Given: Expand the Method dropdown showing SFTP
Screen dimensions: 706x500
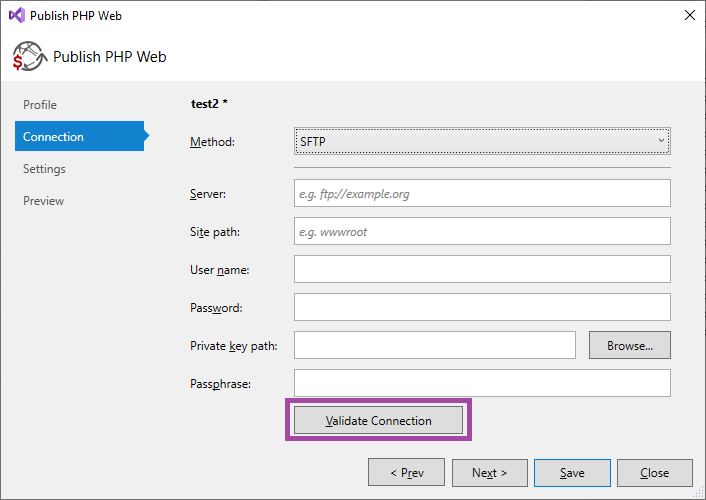Looking at the screenshot, I should click(482, 142).
